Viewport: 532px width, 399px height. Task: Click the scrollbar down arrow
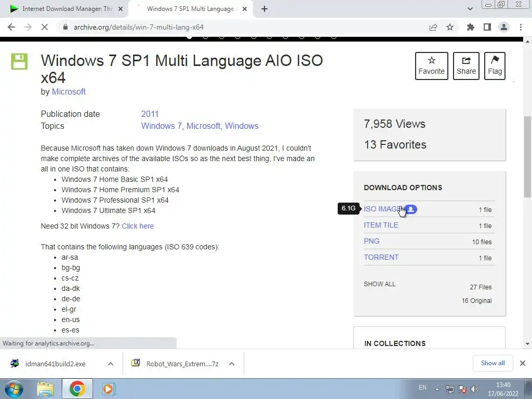527,344
